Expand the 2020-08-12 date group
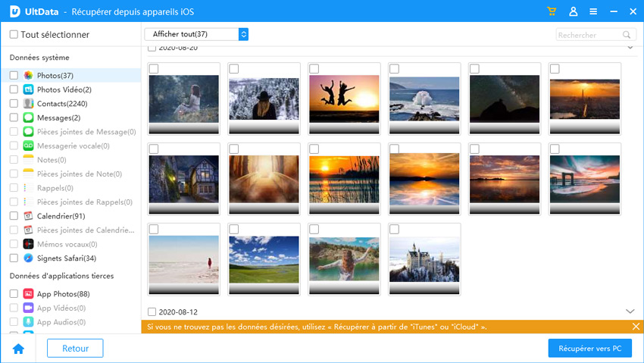 coord(630,311)
